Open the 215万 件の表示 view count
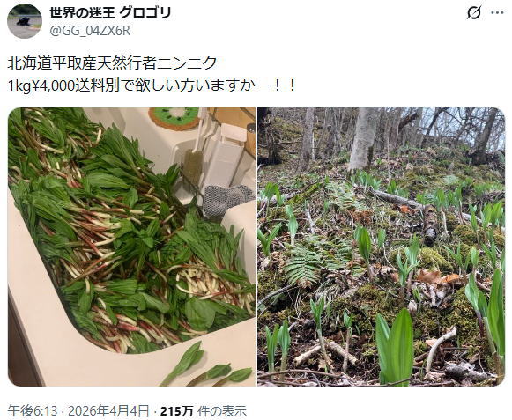512x420 pixels. pyautogui.click(x=204, y=411)
